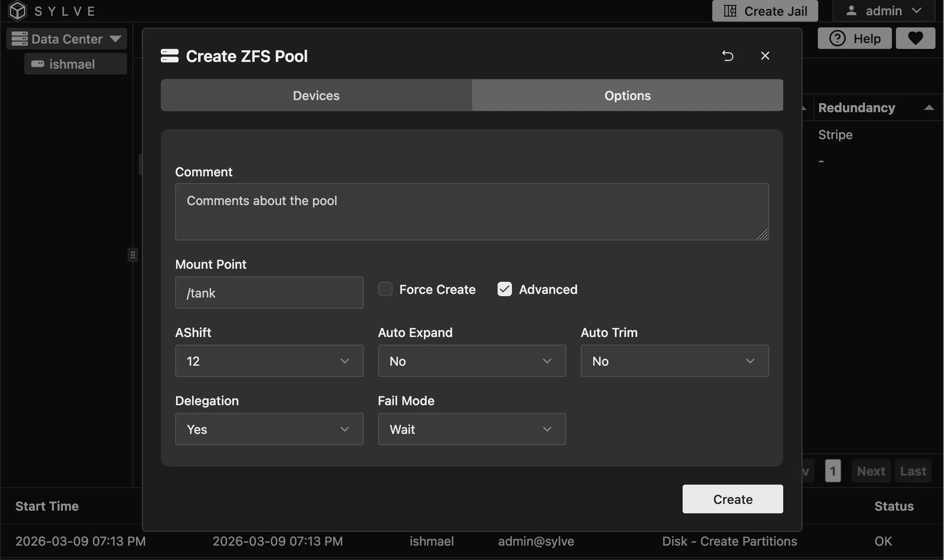Open the Fail Mode dropdown
The width and height of the screenshot is (944, 560).
click(471, 429)
